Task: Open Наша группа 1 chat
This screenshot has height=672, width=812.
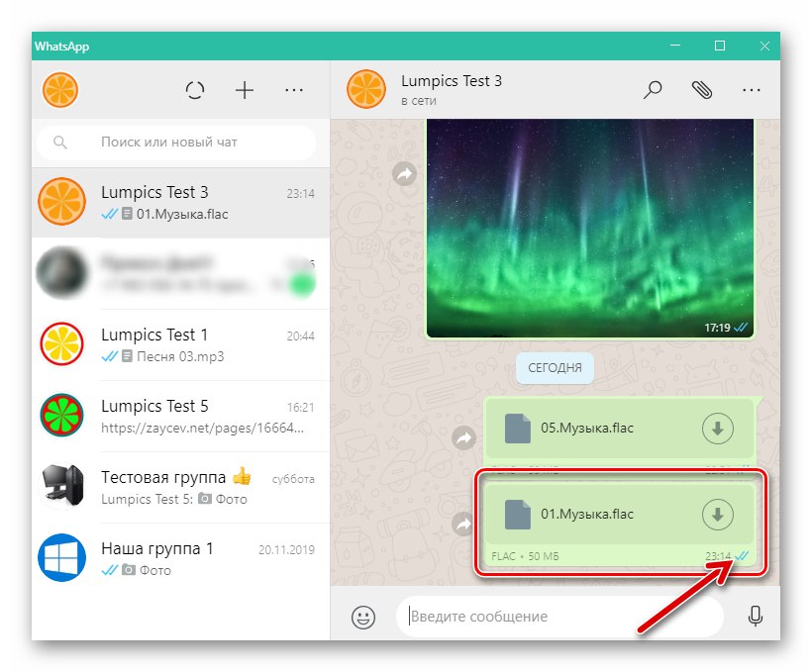Action: tap(180, 558)
